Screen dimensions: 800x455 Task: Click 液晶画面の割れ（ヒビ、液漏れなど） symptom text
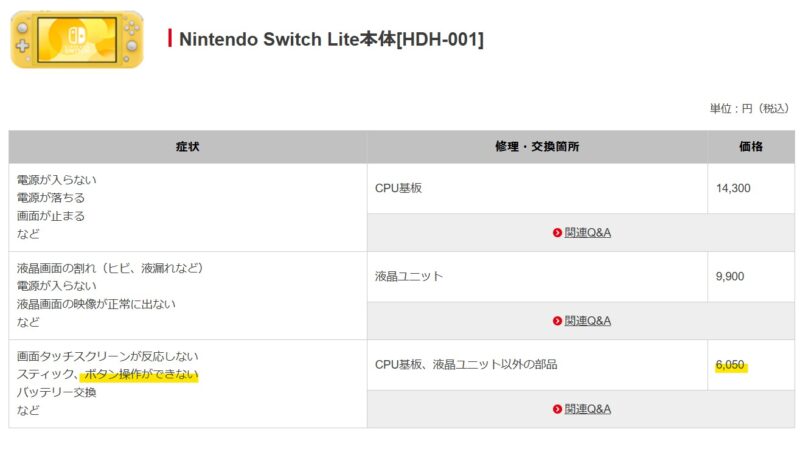pos(110,268)
